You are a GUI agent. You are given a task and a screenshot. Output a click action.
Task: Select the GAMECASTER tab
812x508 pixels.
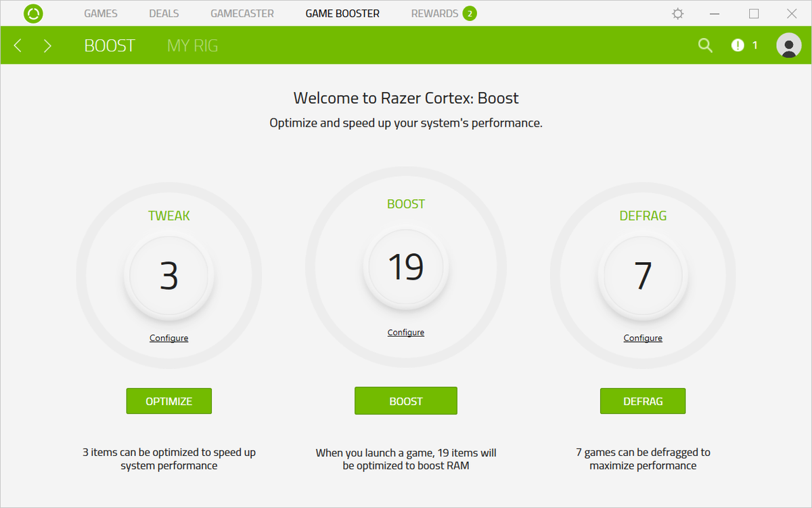(242, 14)
